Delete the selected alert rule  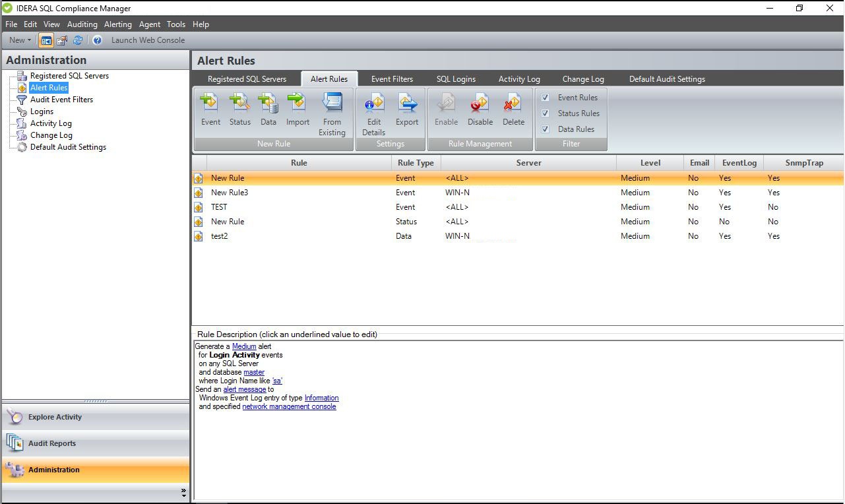click(513, 110)
